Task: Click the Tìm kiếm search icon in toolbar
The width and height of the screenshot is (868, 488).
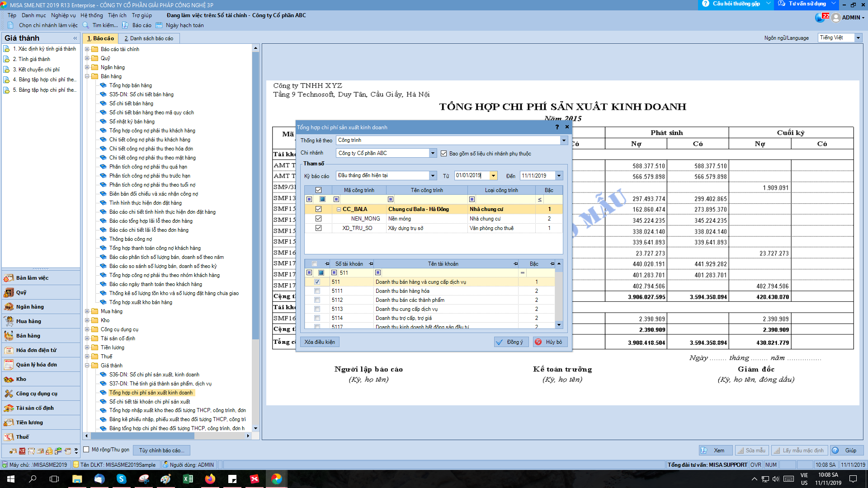Action: tap(85, 25)
